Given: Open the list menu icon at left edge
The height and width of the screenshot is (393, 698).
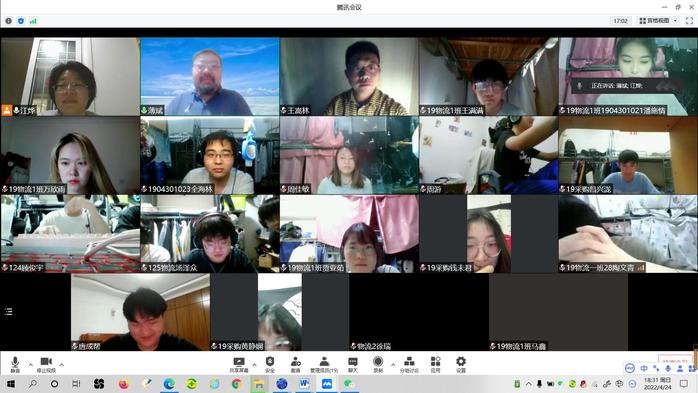Looking at the screenshot, I should pos(8,312).
